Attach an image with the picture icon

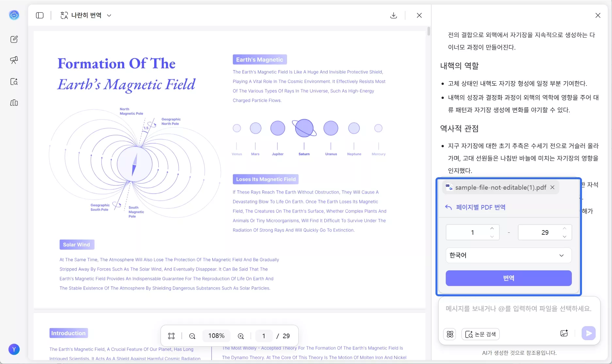click(564, 333)
